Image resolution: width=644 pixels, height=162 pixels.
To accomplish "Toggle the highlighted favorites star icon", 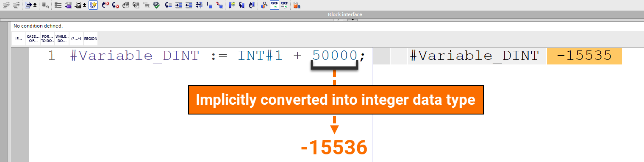I will pyautogui.click(x=93, y=5).
